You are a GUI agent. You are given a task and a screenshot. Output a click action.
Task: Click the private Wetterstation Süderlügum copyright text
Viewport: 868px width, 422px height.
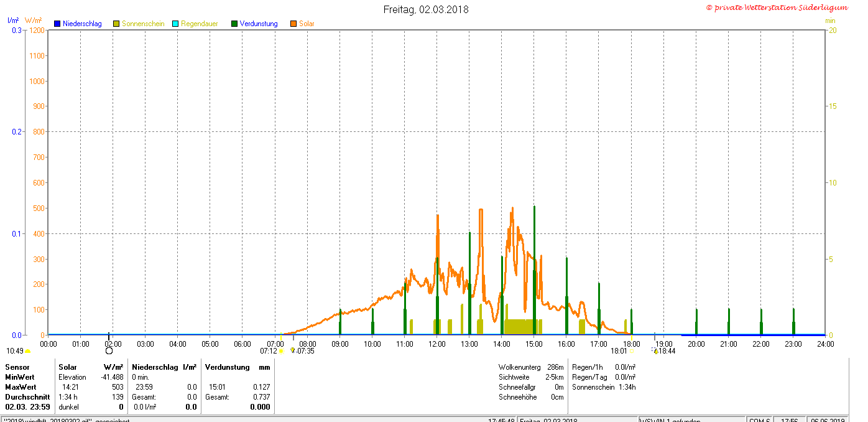777,7
